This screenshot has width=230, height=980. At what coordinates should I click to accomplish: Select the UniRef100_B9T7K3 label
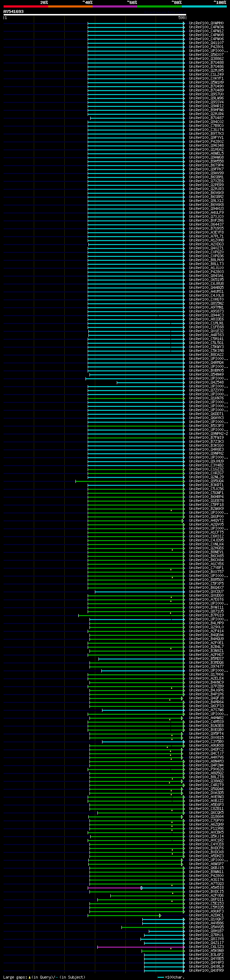(x=206, y=133)
